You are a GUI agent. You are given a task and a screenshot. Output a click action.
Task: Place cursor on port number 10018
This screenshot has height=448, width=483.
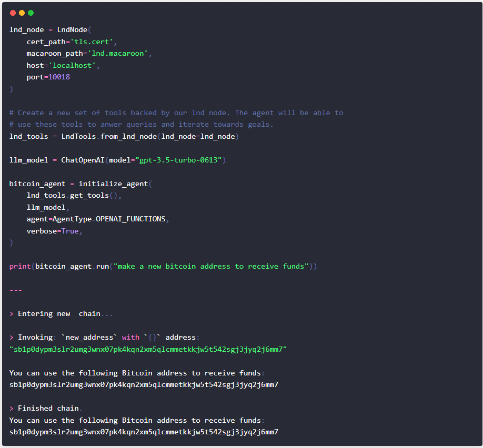(59, 77)
